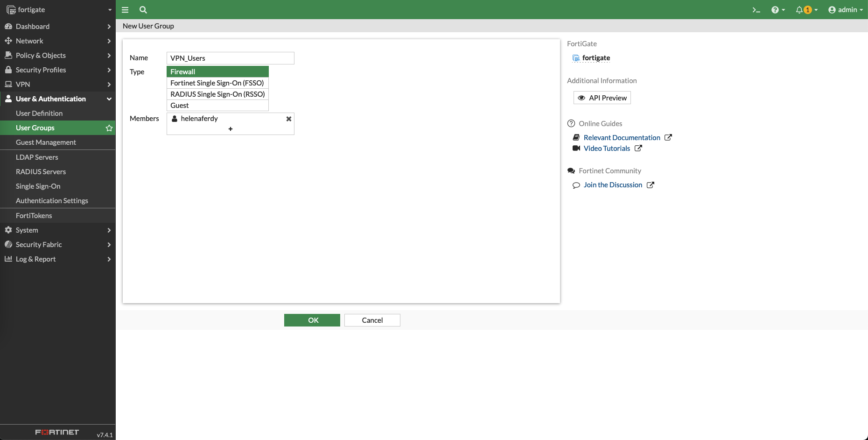Open the admin account dropdown
The height and width of the screenshot is (440, 868).
click(845, 10)
